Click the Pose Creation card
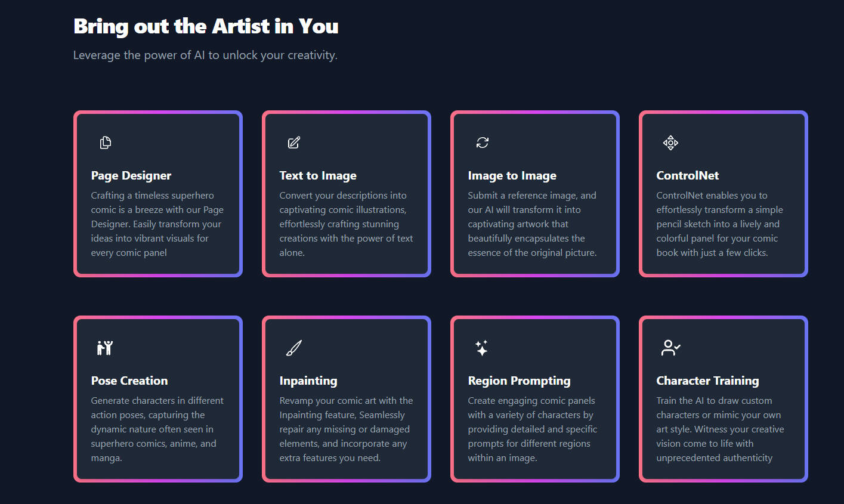Viewport: 844px width, 504px height. tap(157, 399)
